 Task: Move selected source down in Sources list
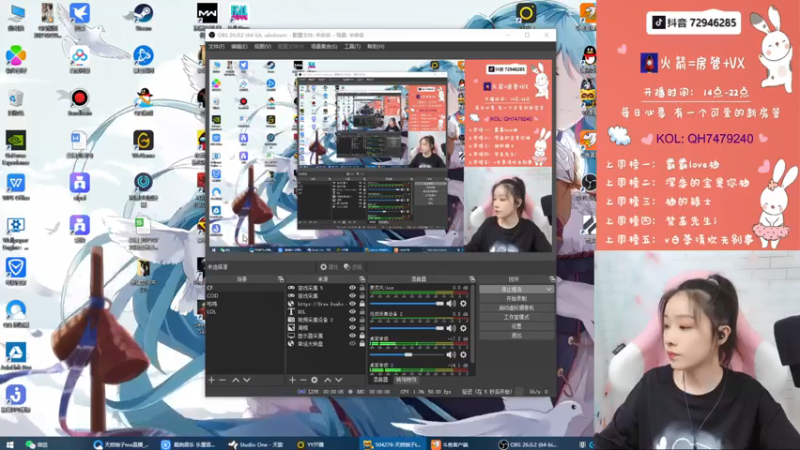pyautogui.click(x=339, y=380)
